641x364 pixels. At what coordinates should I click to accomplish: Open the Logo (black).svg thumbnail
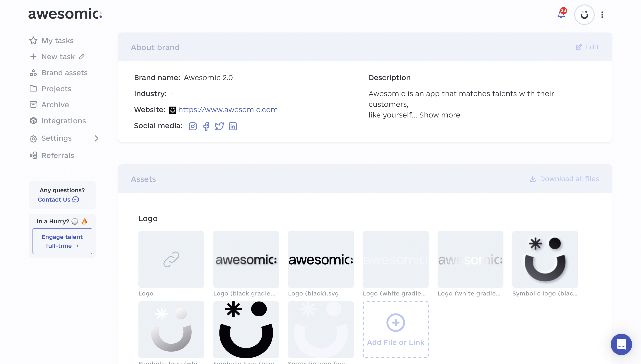tap(321, 259)
